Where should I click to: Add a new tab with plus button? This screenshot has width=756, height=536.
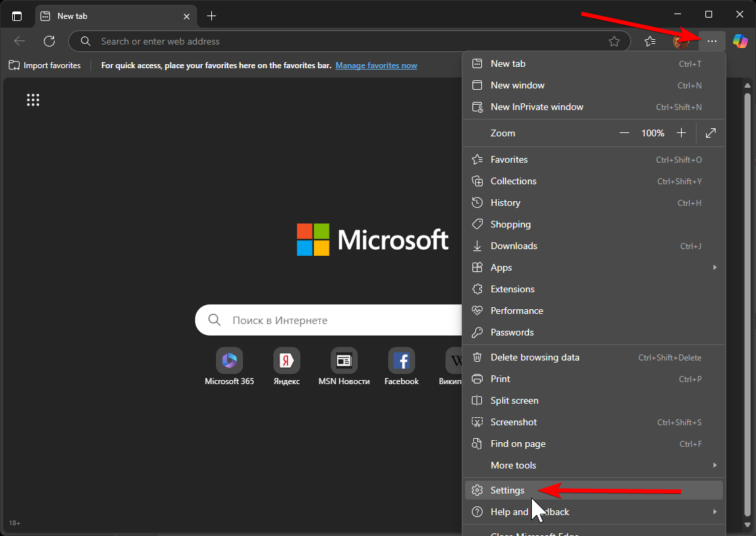point(211,16)
